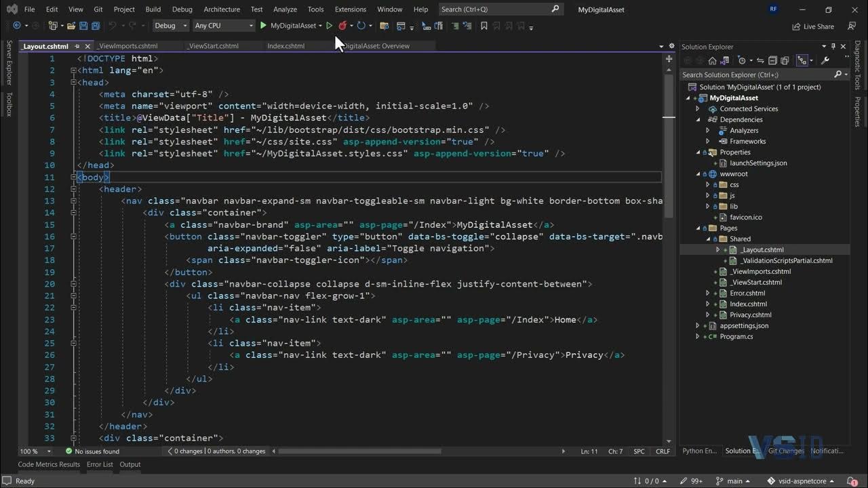Toggle pin on _Layout.cshtml tab
This screenshot has width=868, height=488.
click(77, 46)
